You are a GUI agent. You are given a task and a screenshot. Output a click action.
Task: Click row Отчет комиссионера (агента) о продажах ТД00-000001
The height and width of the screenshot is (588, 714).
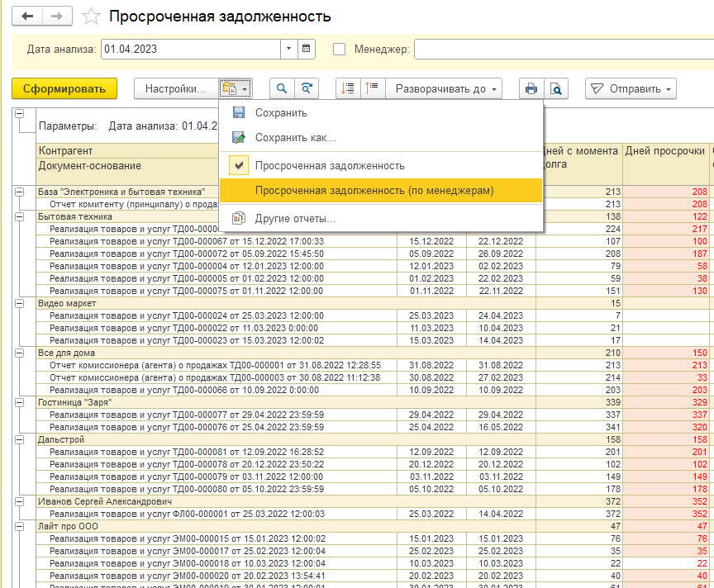coord(215,365)
